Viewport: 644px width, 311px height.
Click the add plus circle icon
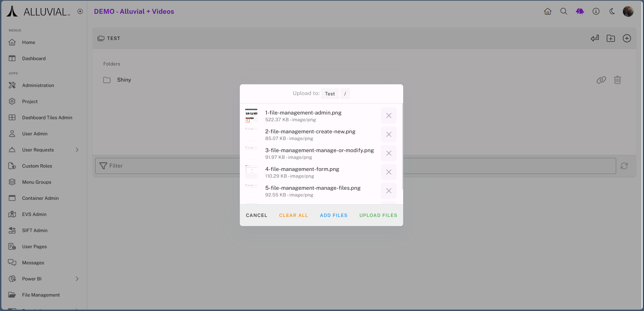click(x=627, y=38)
